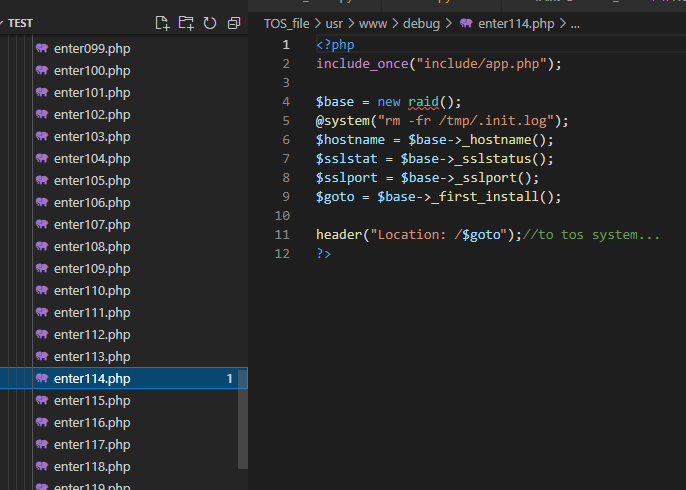Click the New Folder icon in explorer header

(x=186, y=23)
